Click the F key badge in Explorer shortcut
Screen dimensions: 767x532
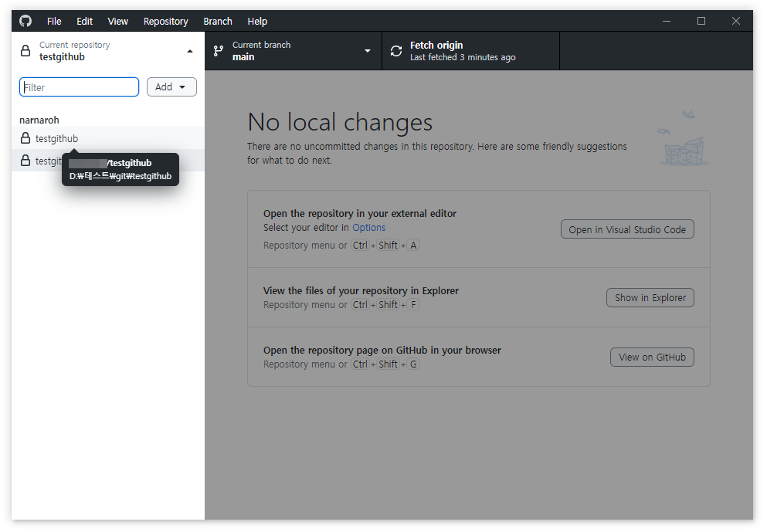[413, 305]
